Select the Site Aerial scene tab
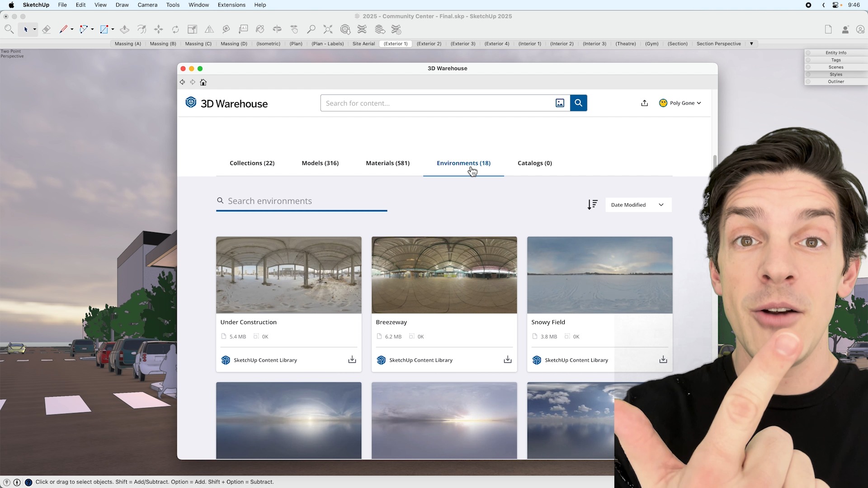This screenshot has width=868, height=488. tap(363, 44)
